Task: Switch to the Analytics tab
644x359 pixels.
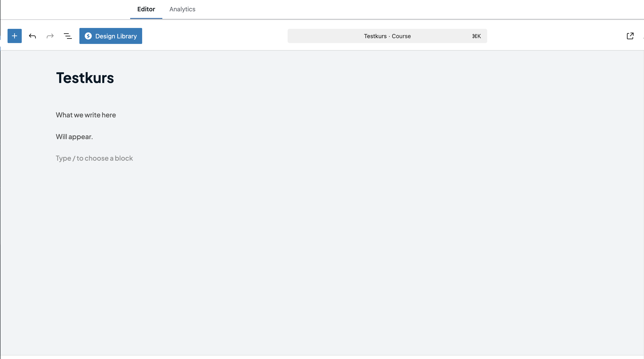Action: [x=182, y=9]
